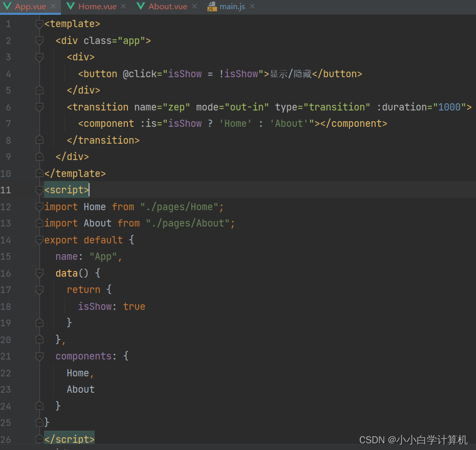Screen dimensions: 476x450
Task: Collapse the export default block at line 14
Action: tap(39, 240)
